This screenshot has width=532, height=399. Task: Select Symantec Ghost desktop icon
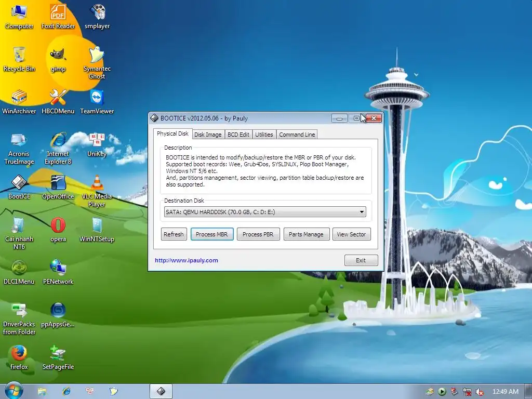[x=97, y=63]
